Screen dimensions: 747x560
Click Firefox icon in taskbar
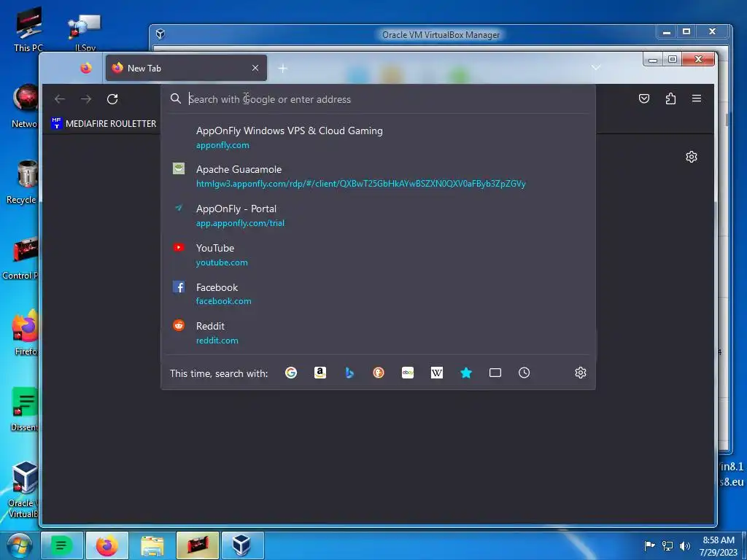tap(107, 545)
